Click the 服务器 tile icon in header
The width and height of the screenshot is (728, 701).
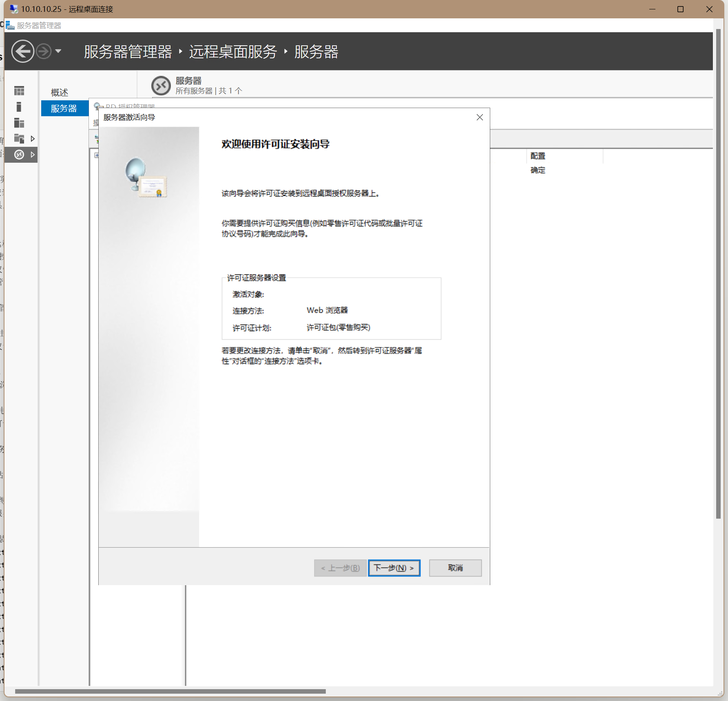(161, 86)
